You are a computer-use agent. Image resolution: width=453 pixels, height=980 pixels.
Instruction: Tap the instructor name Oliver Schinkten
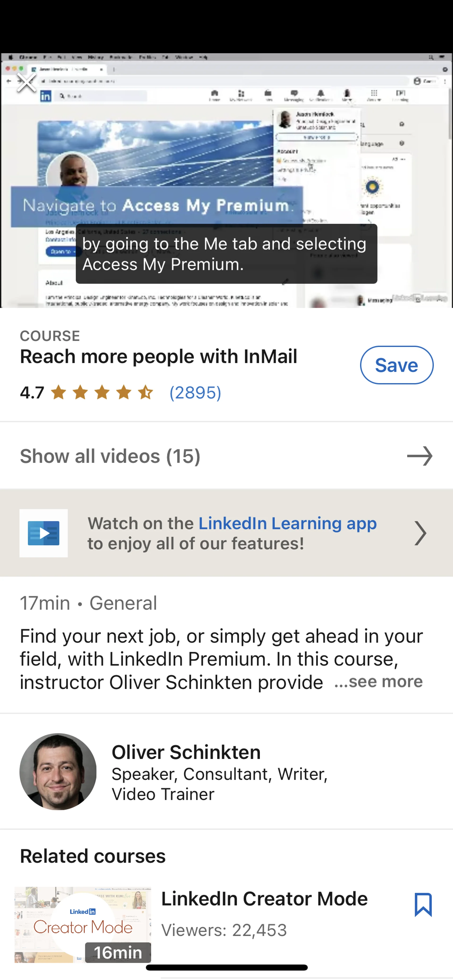[x=186, y=752]
